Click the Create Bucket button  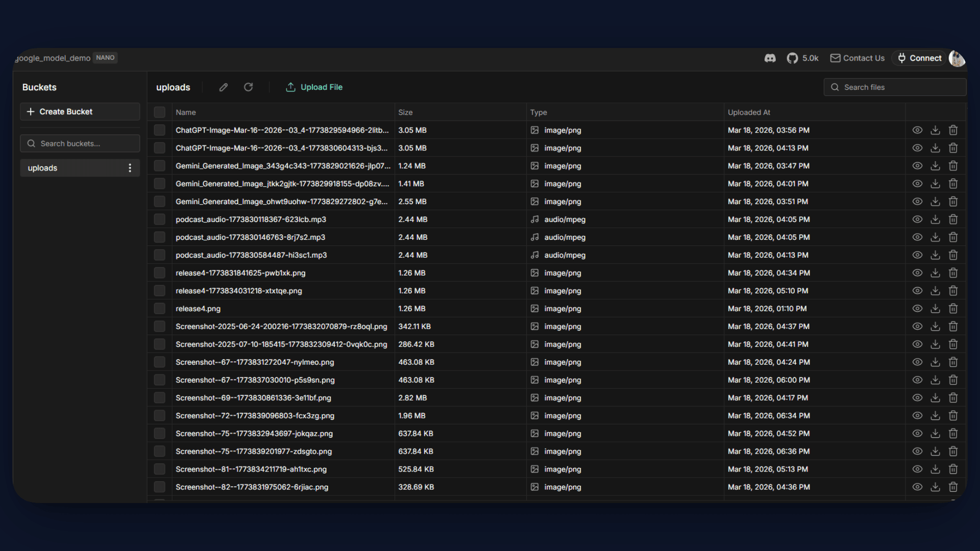pos(80,112)
